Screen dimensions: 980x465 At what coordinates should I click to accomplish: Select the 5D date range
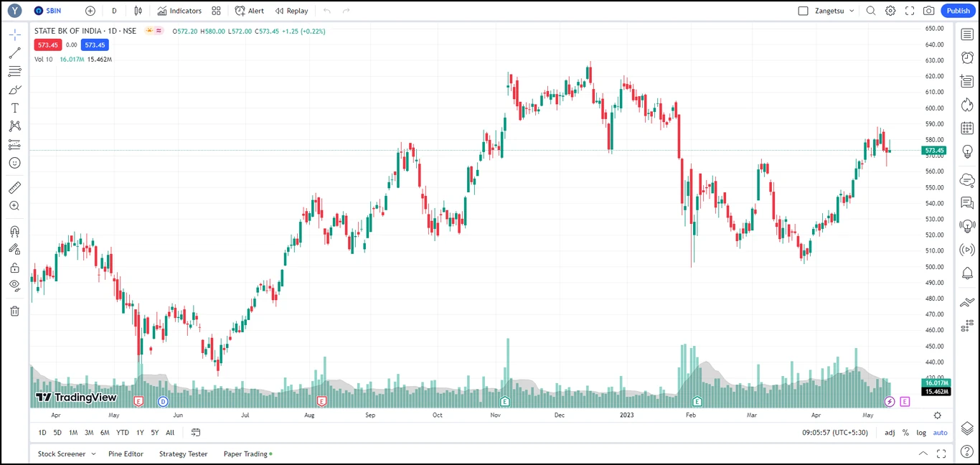coord(57,433)
